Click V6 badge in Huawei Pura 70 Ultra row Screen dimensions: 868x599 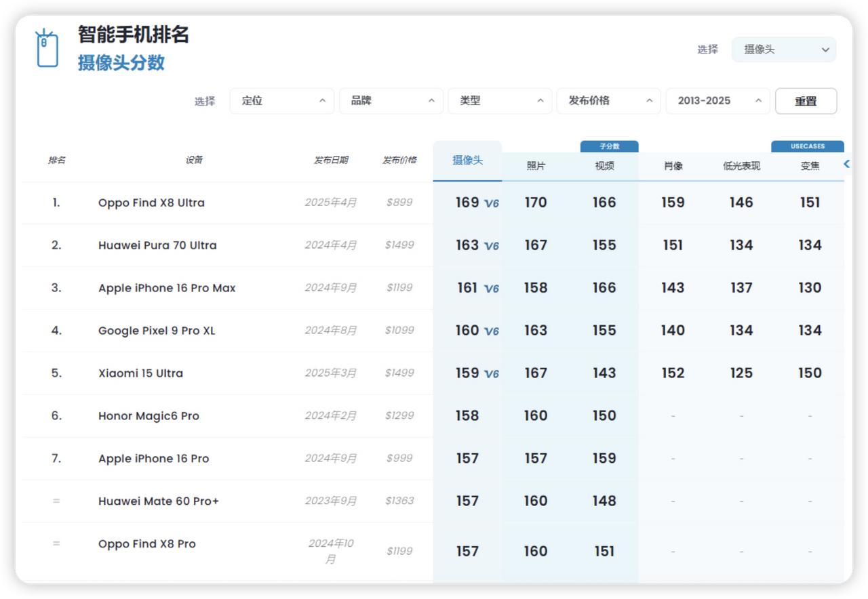(492, 246)
